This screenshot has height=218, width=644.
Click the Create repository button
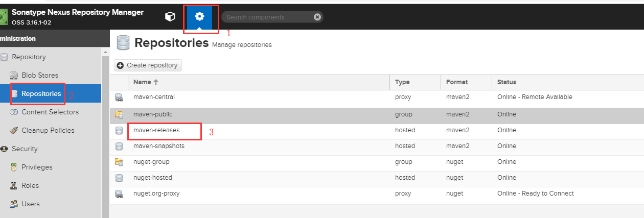148,65
